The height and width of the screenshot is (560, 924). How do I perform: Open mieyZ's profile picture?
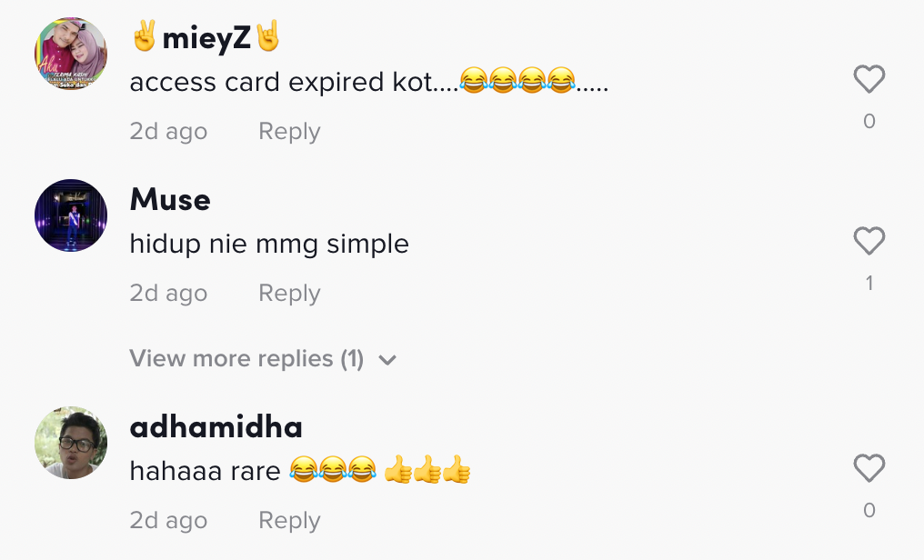71,54
